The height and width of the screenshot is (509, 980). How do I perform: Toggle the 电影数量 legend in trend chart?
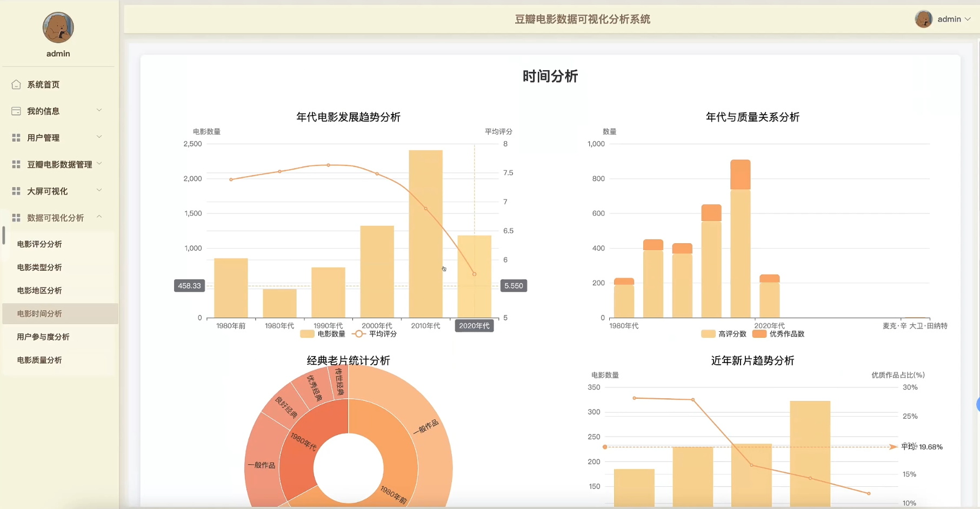point(323,334)
